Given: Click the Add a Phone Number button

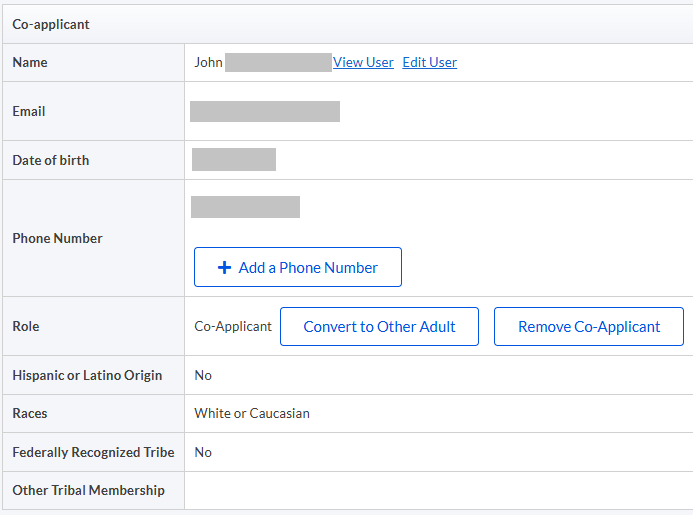Looking at the screenshot, I should click(x=297, y=267).
